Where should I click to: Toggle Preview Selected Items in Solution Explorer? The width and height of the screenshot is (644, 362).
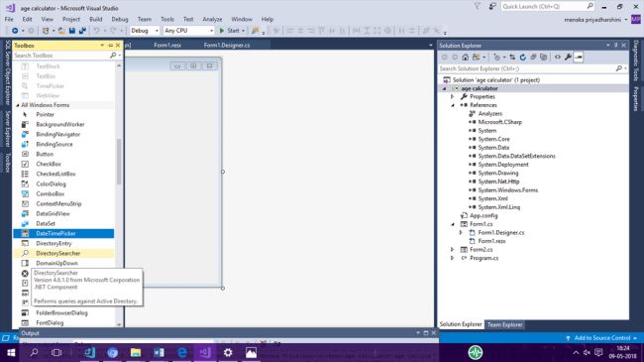[579, 58]
